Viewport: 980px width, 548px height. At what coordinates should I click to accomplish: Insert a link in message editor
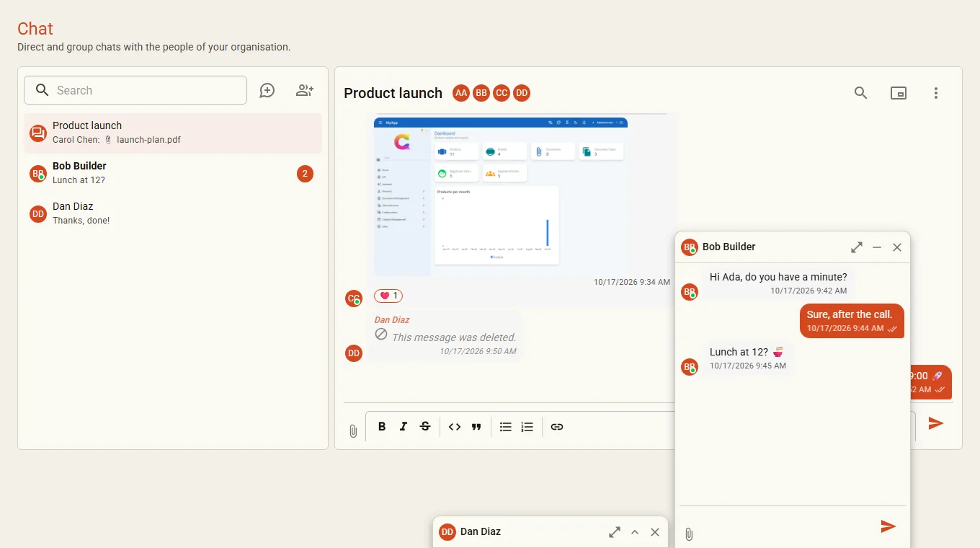point(557,427)
